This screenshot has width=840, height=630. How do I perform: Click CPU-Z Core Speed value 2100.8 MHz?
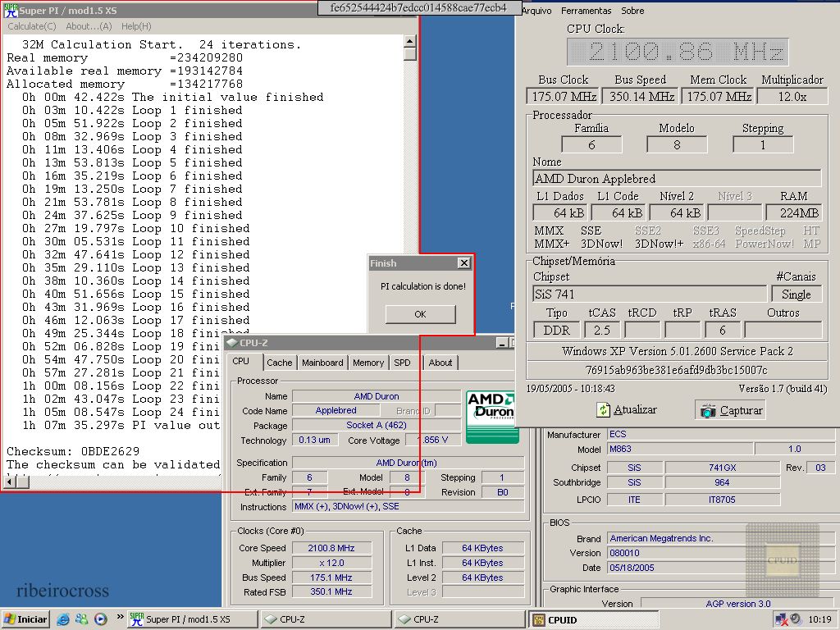(x=331, y=548)
